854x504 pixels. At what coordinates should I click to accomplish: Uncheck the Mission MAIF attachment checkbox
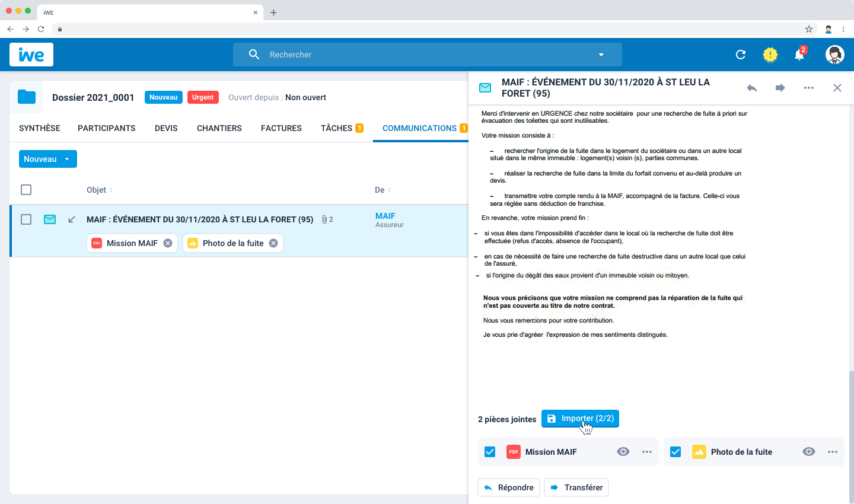[490, 452]
